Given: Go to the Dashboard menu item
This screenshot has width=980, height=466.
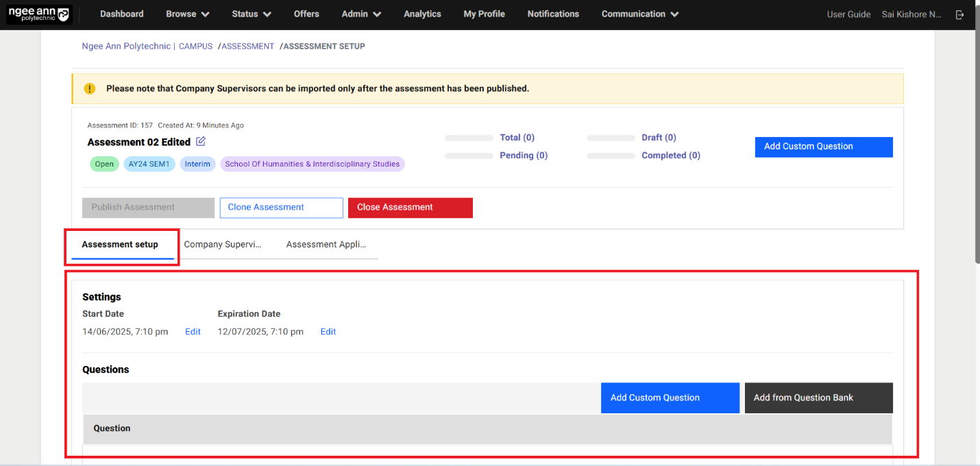Looking at the screenshot, I should click(x=122, y=14).
